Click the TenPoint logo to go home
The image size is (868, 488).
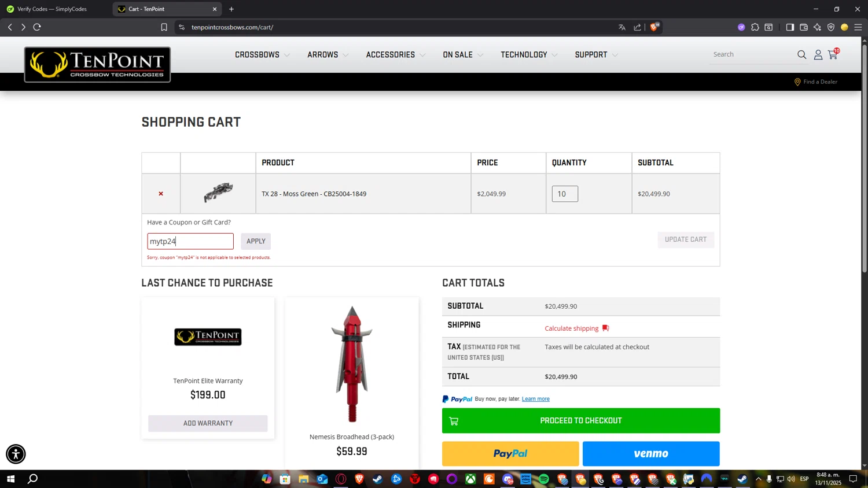pos(97,64)
